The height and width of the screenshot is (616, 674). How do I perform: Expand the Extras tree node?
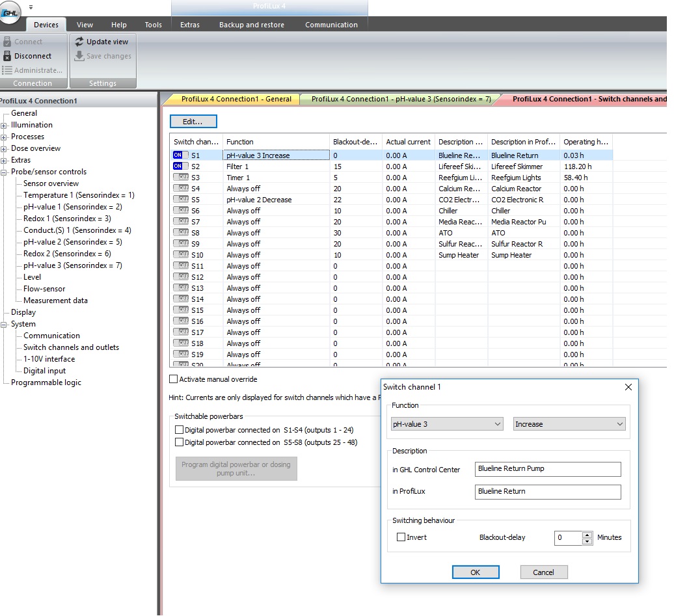coord(4,161)
